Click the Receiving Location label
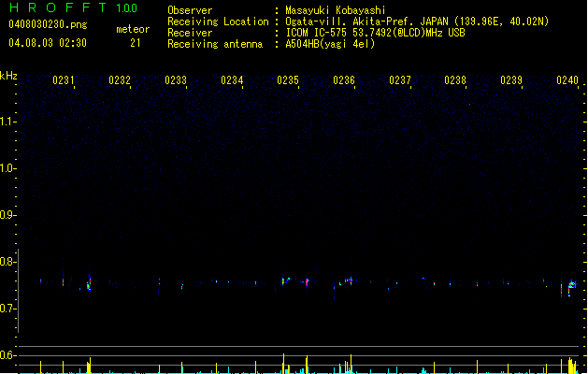 [x=218, y=22]
